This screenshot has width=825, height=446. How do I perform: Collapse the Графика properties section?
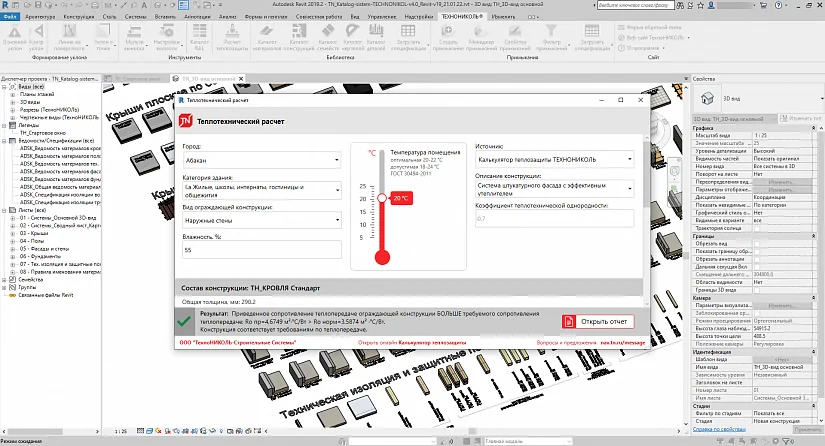click(x=813, y=128)
